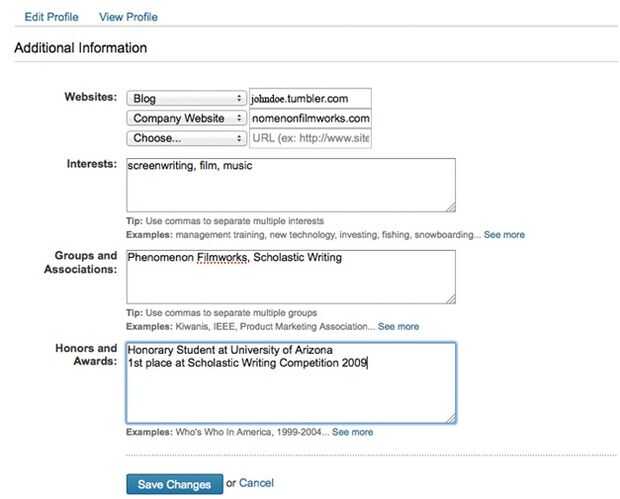Click the johndoe.tumbler.com URL field
Viewport: 620px width, 499px height.
[310, 98]
